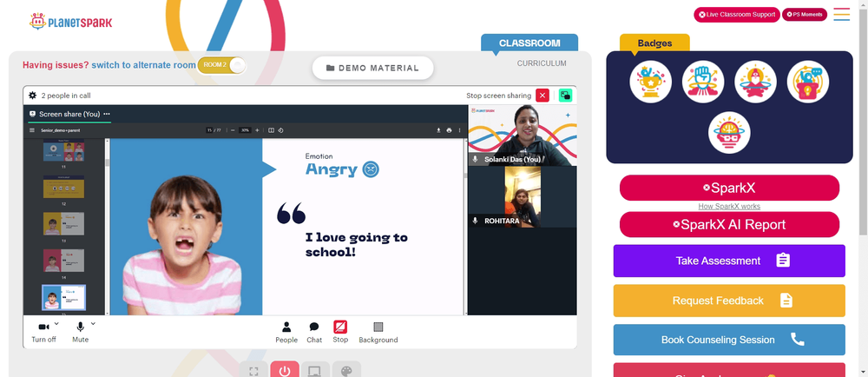Image resolution: width=868 pixels, height=377 pixels.
Task: Zoom in the PDF with plus button
Action: point(257,130)
